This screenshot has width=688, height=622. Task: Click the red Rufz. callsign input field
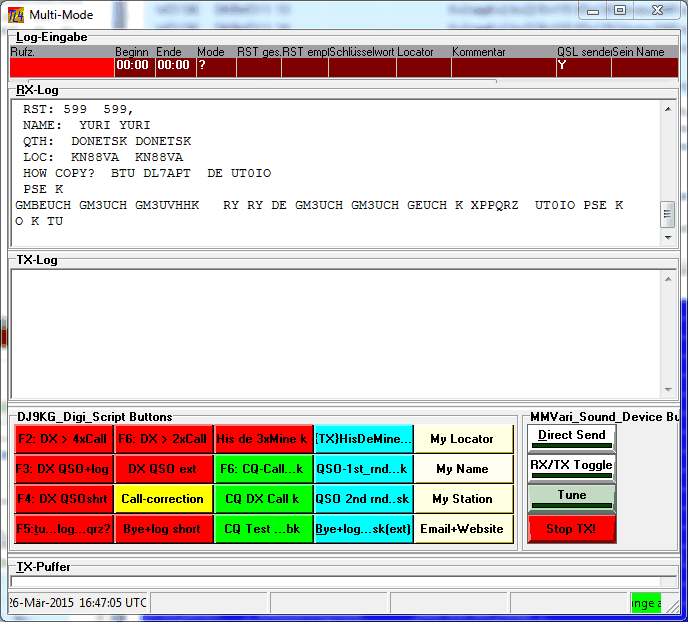click(x=62, y=68)
